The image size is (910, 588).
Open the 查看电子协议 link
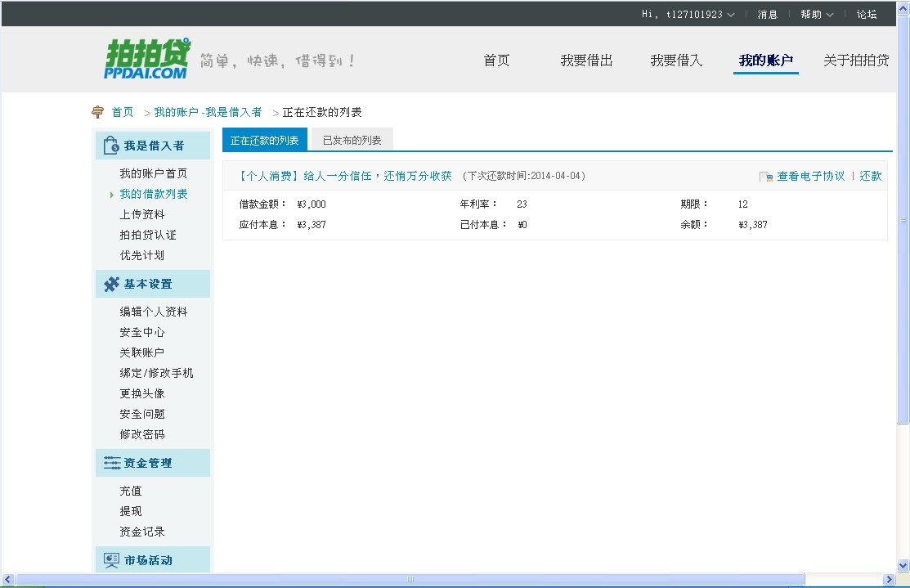click(x=810, y=176)
